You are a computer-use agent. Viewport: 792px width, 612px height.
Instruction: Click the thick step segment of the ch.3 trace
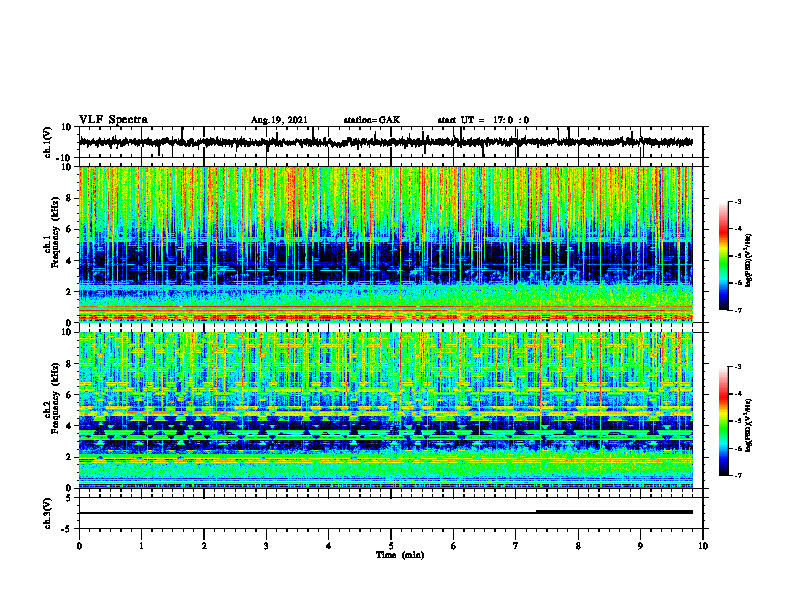tap(614, 512)
